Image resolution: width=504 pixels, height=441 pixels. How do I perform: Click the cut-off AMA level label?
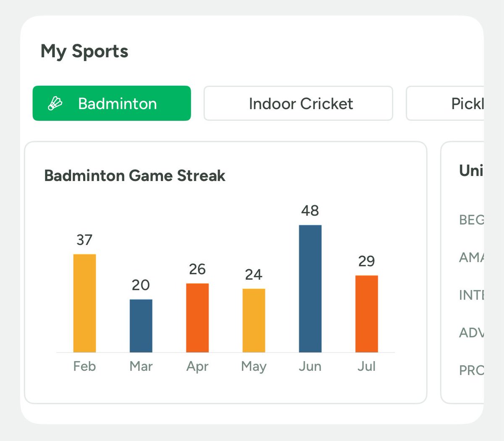click(471, 257)
